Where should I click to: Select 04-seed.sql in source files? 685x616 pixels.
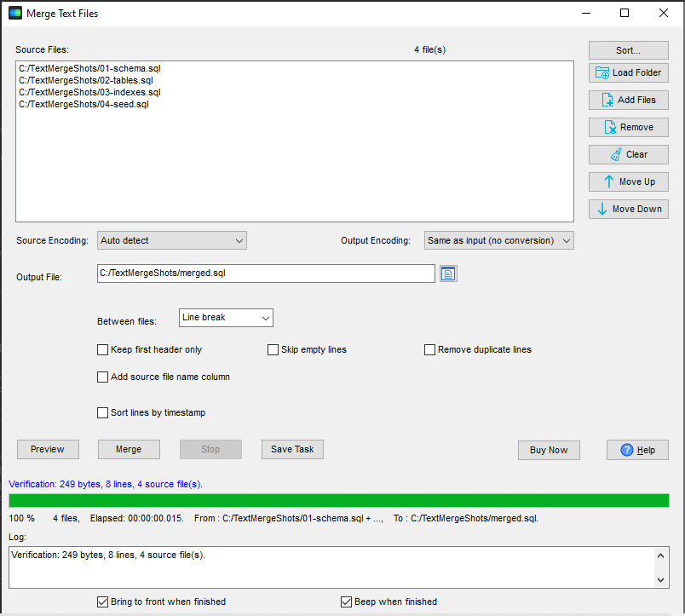coord(83,105)
